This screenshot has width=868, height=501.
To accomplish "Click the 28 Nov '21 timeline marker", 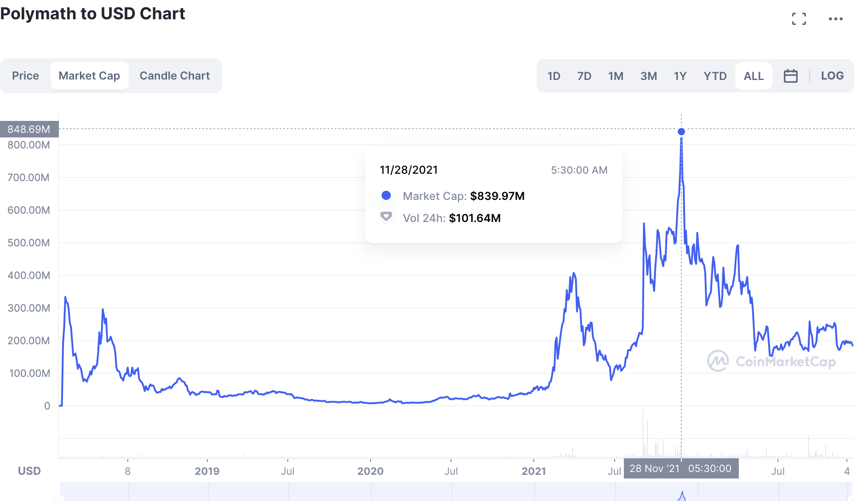I will [681, 468].
